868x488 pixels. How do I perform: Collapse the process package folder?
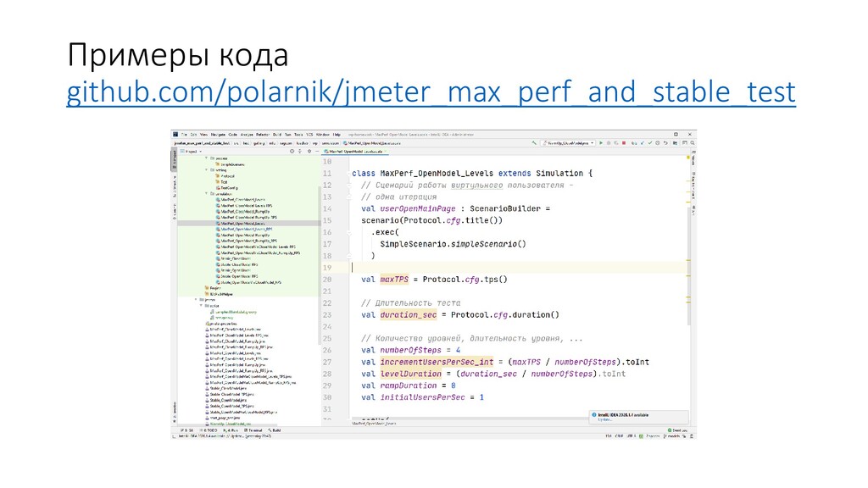[207, 158]
